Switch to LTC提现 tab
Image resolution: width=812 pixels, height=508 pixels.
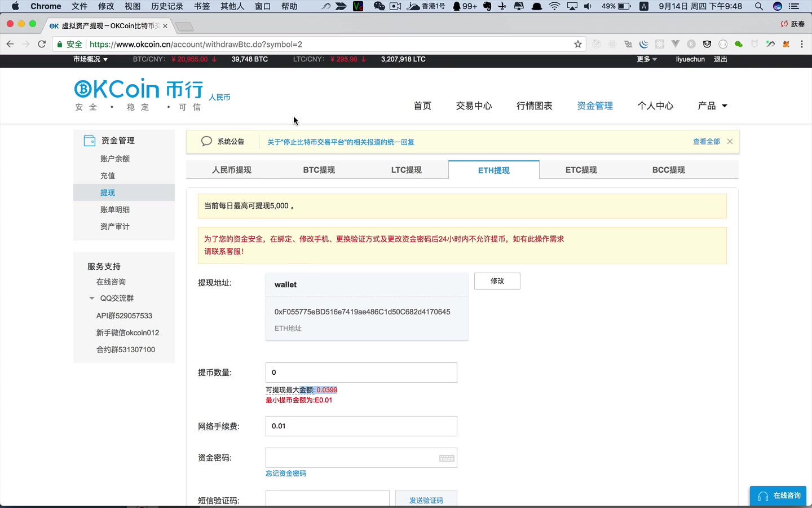click(x=406, y=170)
